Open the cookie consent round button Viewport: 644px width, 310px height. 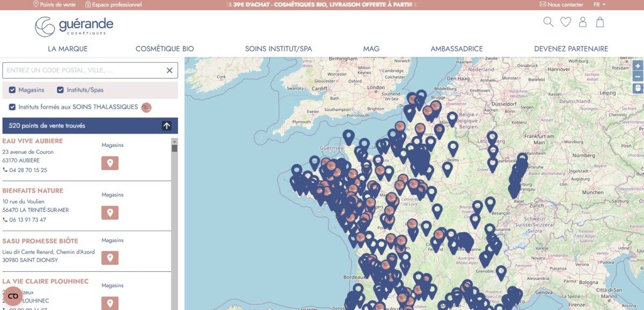(13, 296)
